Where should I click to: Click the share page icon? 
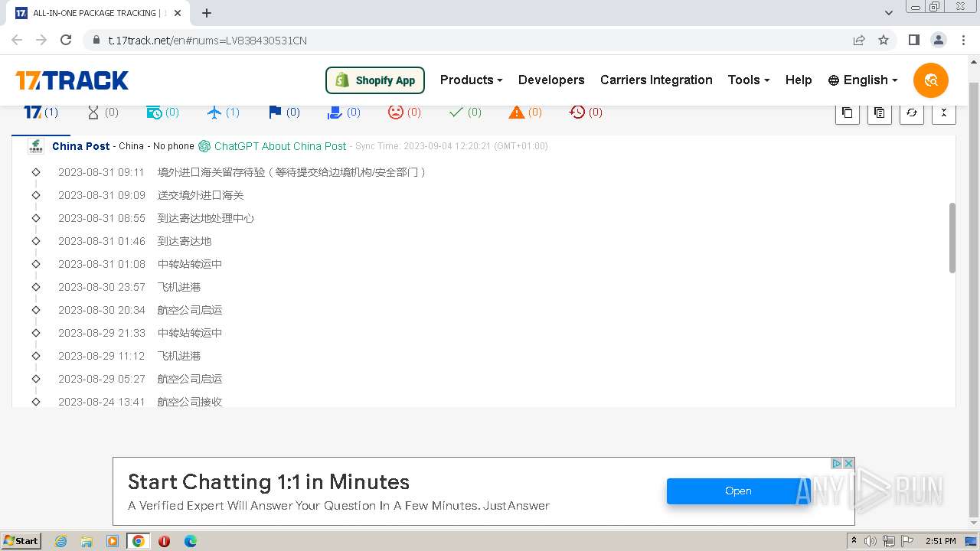pos(859,40)
